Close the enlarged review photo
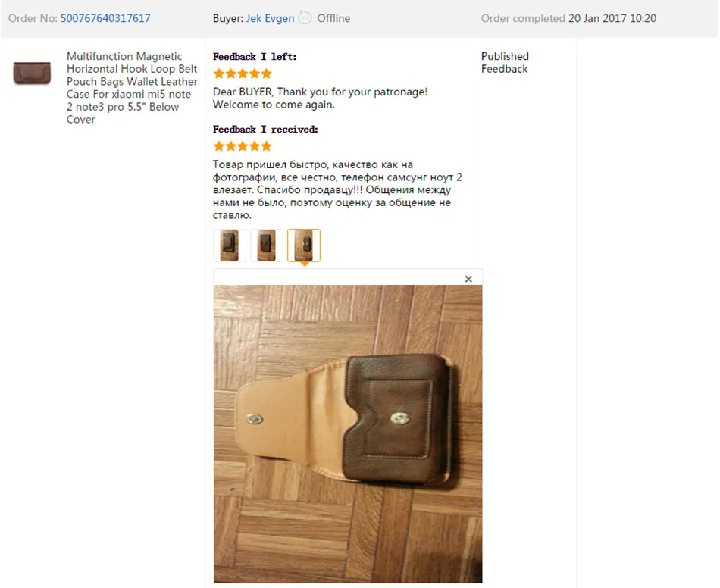The height and width of the screenshot is (588, 720). coord(468,279)
